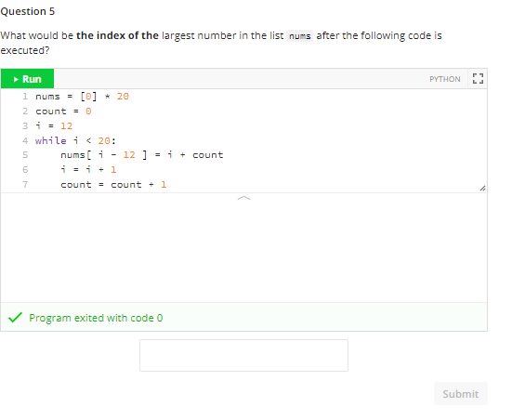Place cursor on line 1 nums assignment
525x420 pixels.
coord(82,97)
